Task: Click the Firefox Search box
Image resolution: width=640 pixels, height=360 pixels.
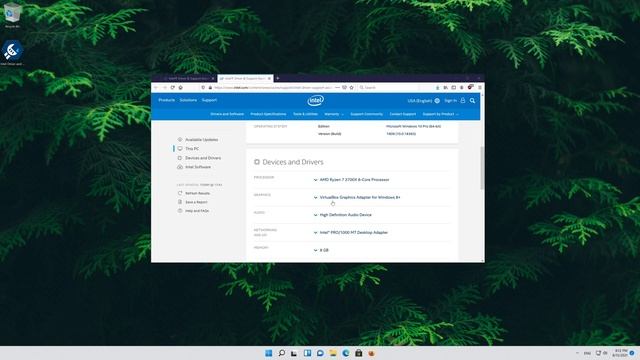Action: (x=388, y=87)
